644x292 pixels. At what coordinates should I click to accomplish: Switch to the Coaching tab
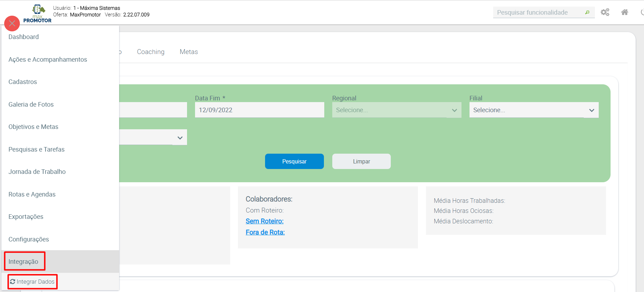pyautogui.click(x=150, y=52)
